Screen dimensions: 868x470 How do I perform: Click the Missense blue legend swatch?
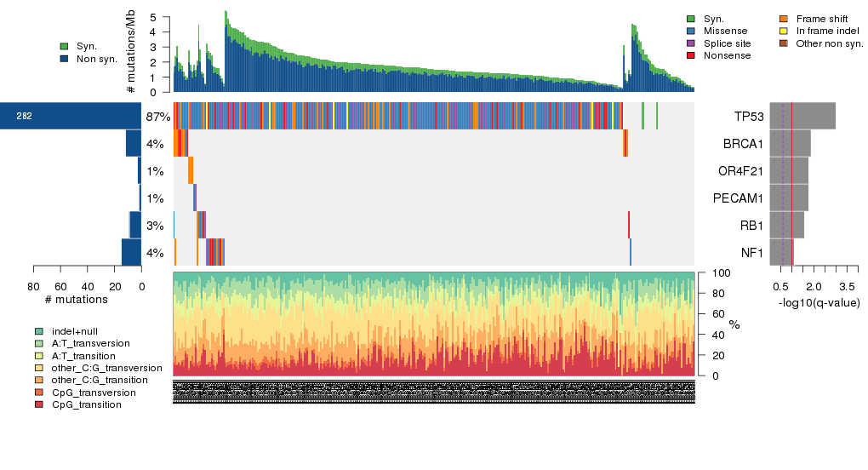tap(691, 31)
